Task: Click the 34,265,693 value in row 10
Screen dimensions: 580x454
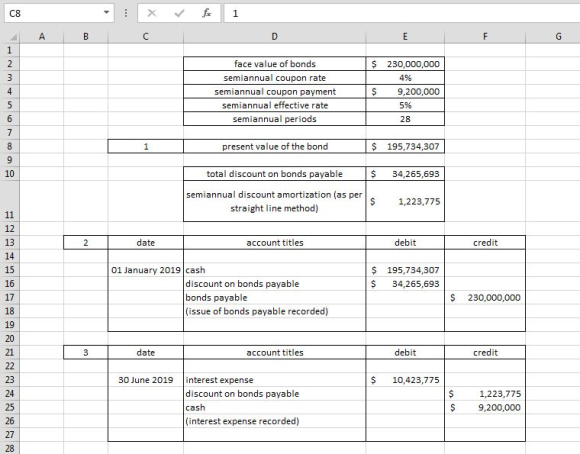Action: (405, 174)
